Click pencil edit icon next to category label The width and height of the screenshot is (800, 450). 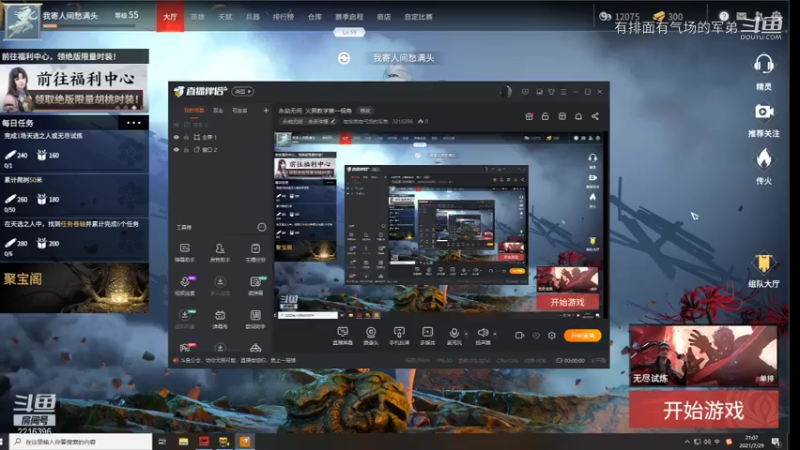(333, 121)
